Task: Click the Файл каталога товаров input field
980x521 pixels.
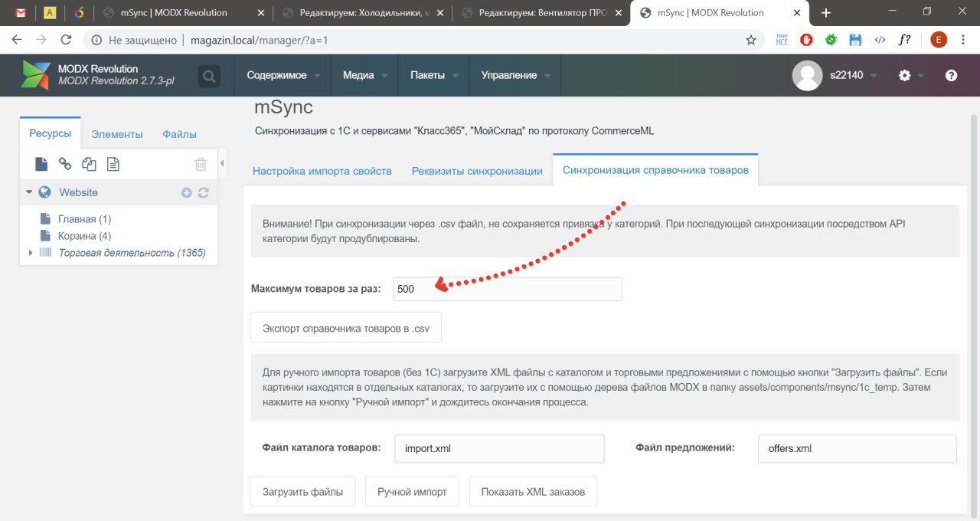Action: (499, 449)
